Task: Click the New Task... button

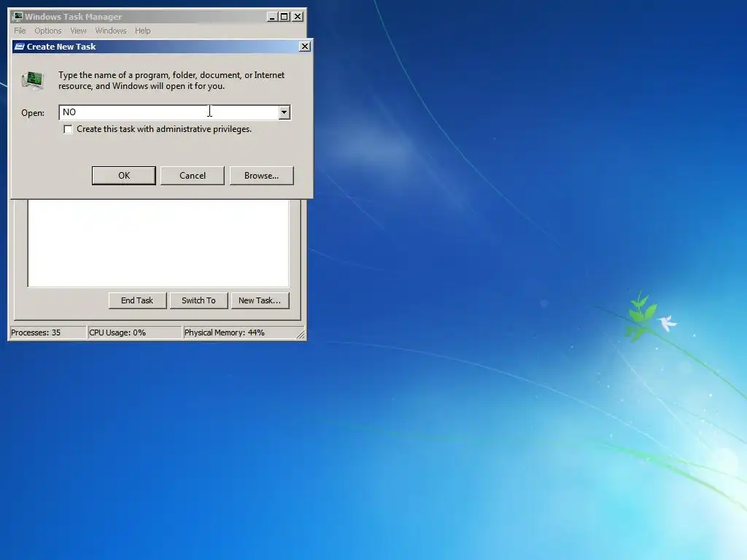Action: click(x=260, y=300)
